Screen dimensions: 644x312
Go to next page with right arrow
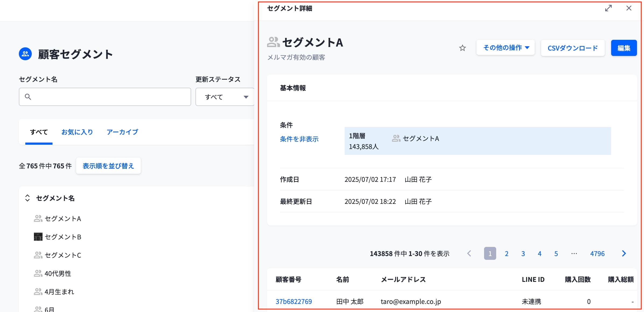tap(624, 253)
